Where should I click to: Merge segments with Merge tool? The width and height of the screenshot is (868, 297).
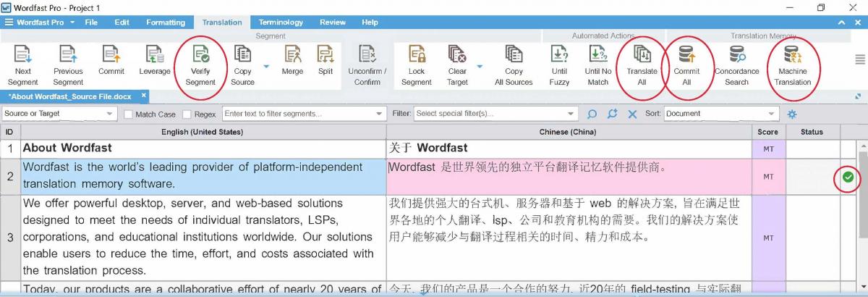pos(292,60)
